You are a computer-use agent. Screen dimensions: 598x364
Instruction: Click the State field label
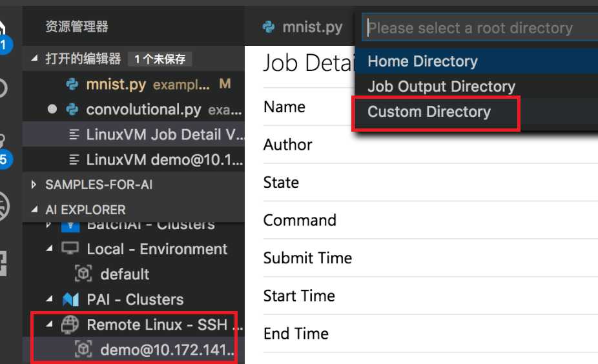(x=281, y=183)
